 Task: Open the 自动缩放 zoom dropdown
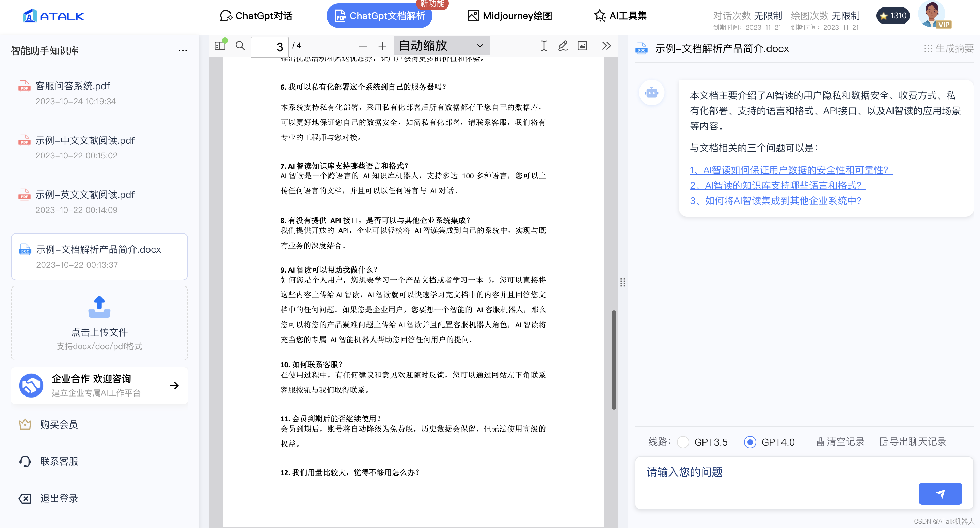442,46
